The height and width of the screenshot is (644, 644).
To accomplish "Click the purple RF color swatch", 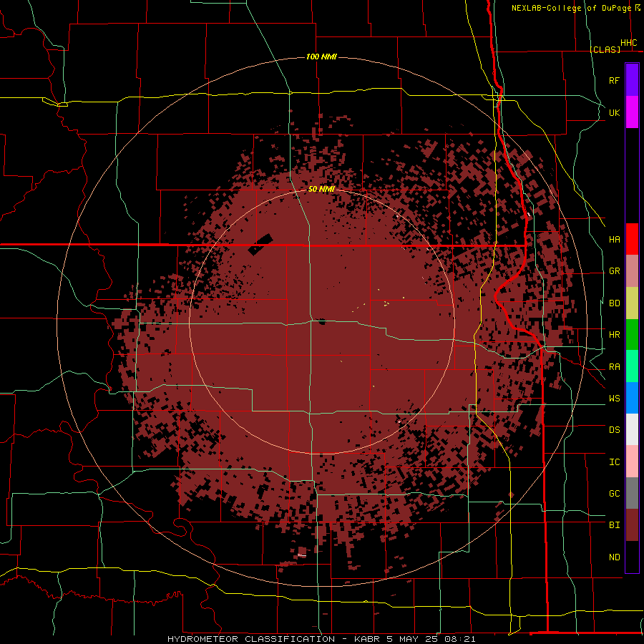I will pyautogui.click(x=632, y=80).
